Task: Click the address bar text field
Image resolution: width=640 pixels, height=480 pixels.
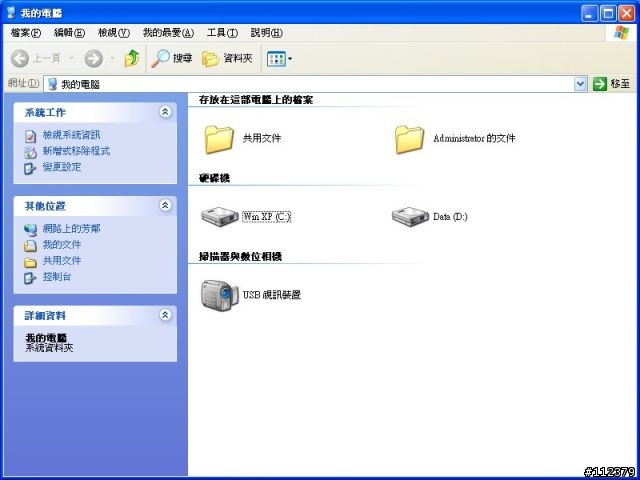Action: (316, 84)
